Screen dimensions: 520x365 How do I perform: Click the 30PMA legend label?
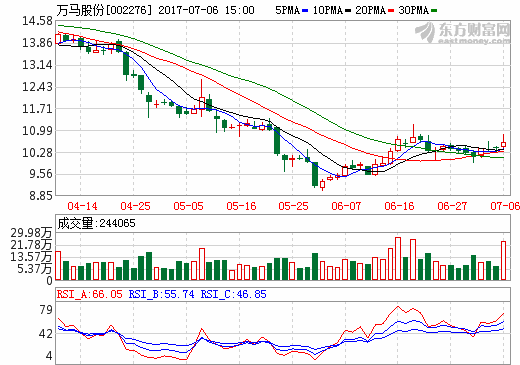413,10
